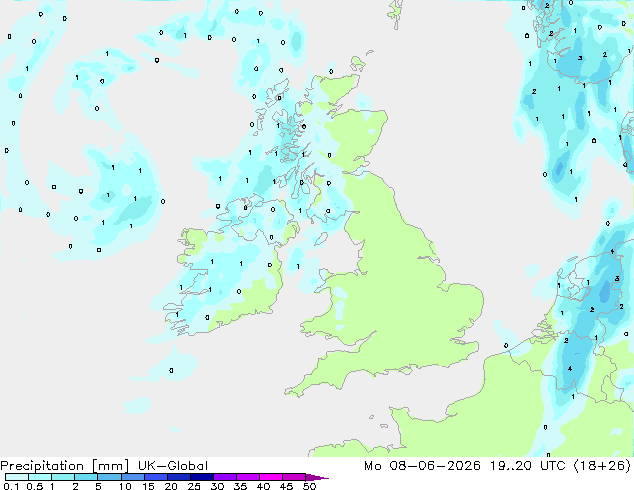
Task: Click the 10–15 mm legend swatch
Action: (x=133, y=477)
